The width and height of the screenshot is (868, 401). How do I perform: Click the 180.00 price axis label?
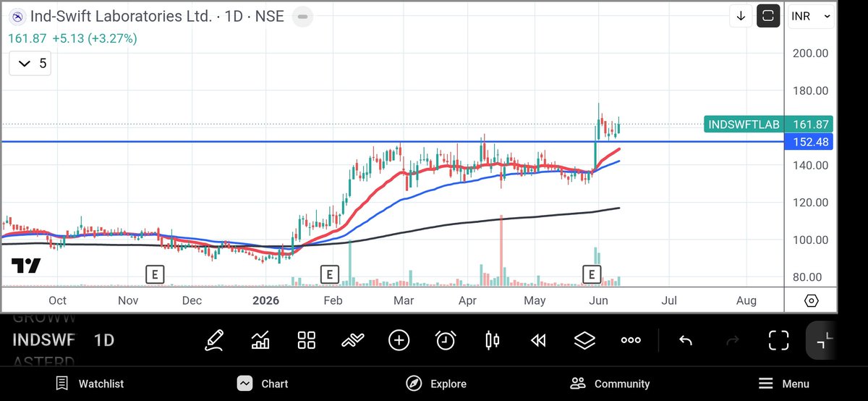pos(810,90)
